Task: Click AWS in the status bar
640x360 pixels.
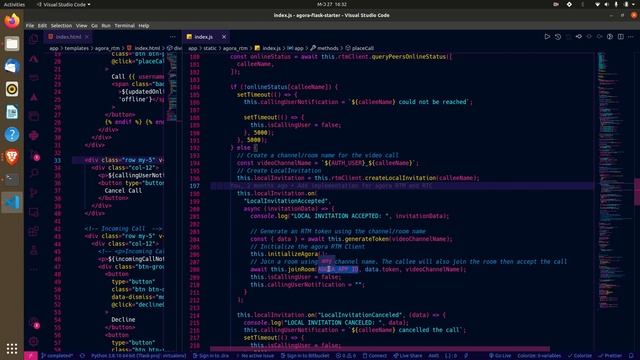Action: click(433, 356)
